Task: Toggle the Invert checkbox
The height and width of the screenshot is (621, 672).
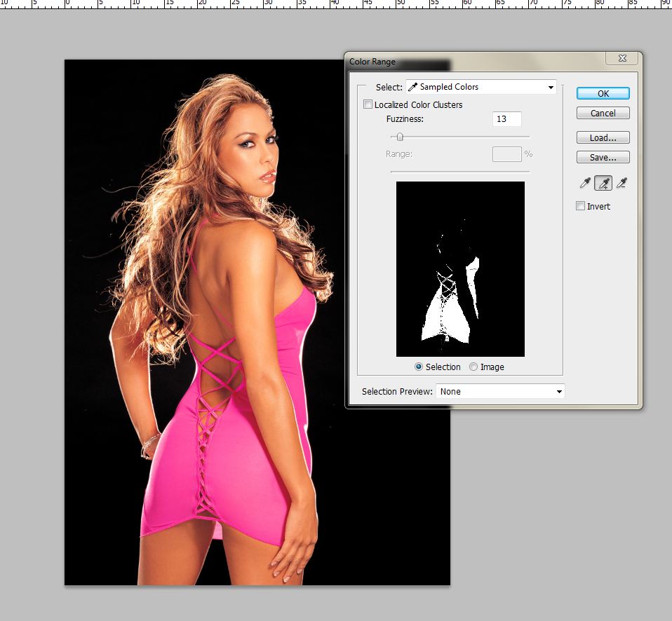Action: [580, 206]
